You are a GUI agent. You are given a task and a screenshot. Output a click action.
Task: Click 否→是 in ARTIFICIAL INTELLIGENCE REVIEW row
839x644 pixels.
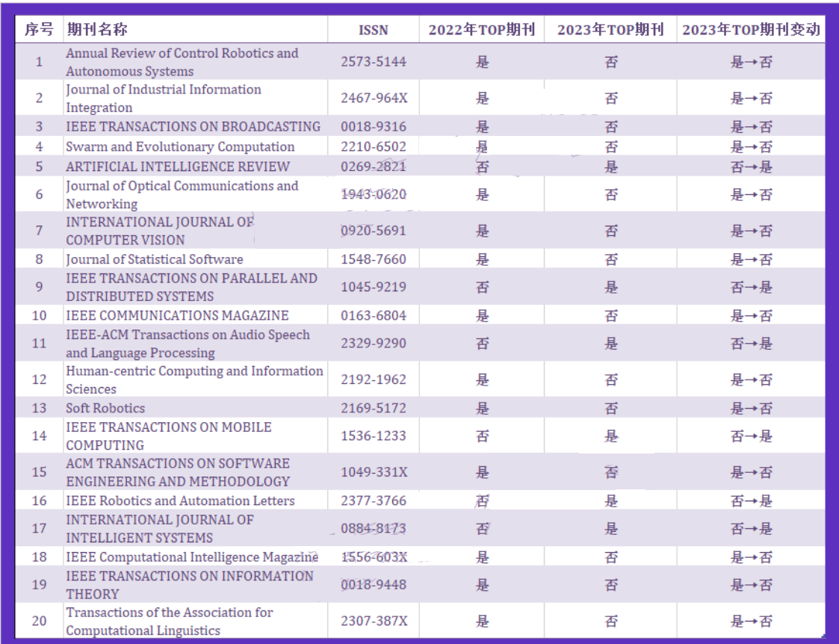click(752, 167)
